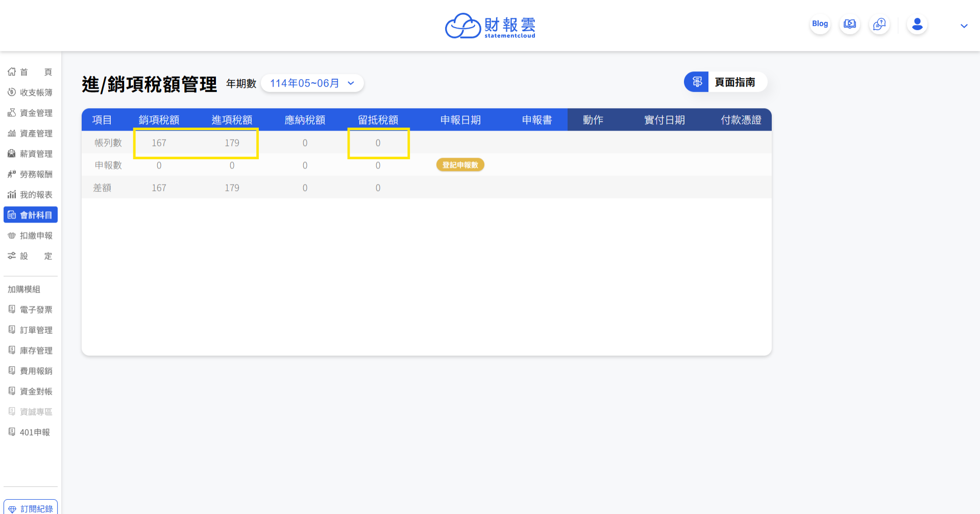Expand the account menu chevron
Image resolution: width=980 pixels, height=514 pixels.
point(964,26)
